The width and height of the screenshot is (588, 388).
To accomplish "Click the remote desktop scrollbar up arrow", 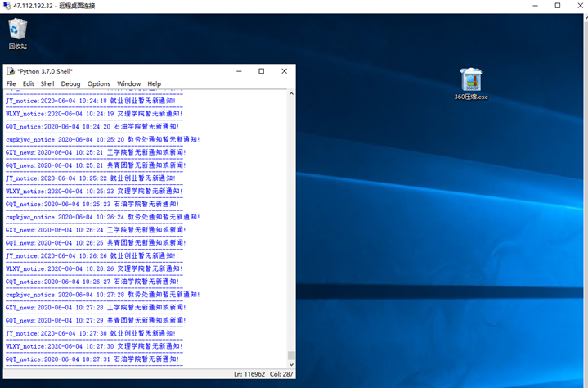I will click(586, 17).
